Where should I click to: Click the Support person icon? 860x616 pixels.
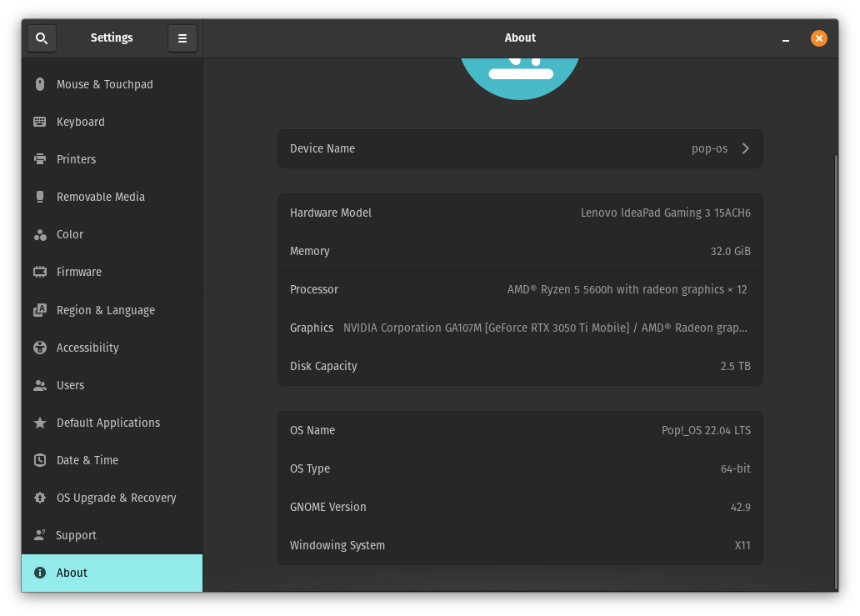tap(39, 535)
